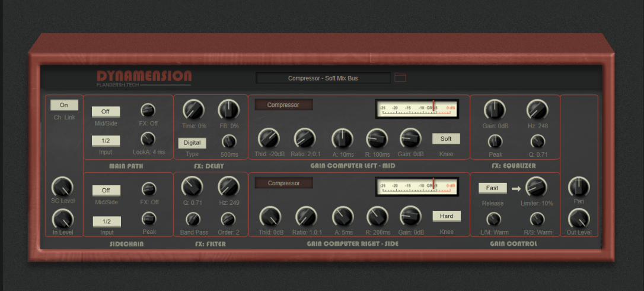Toggle the Hard knee button
The height and width of the screenshot is (291, 644).
447,216
